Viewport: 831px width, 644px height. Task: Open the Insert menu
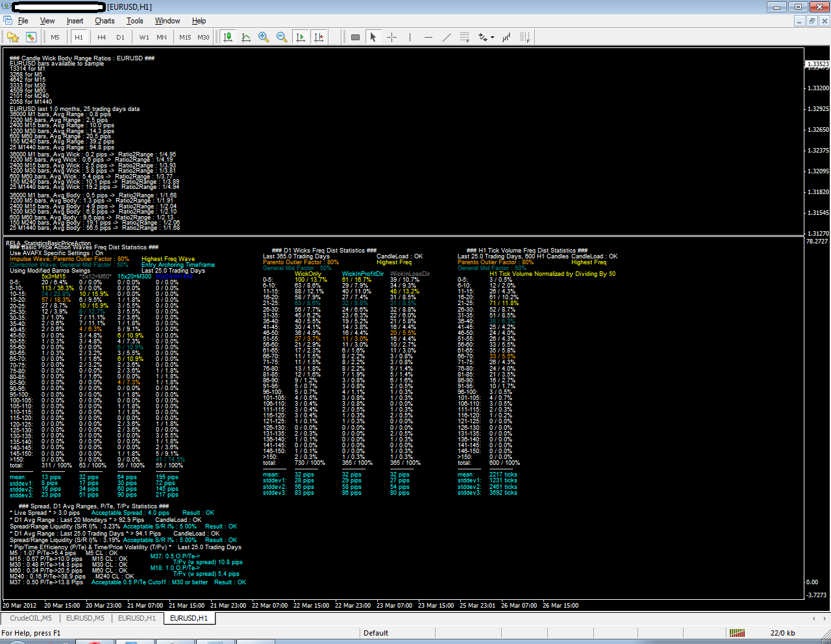pos(75,21)
